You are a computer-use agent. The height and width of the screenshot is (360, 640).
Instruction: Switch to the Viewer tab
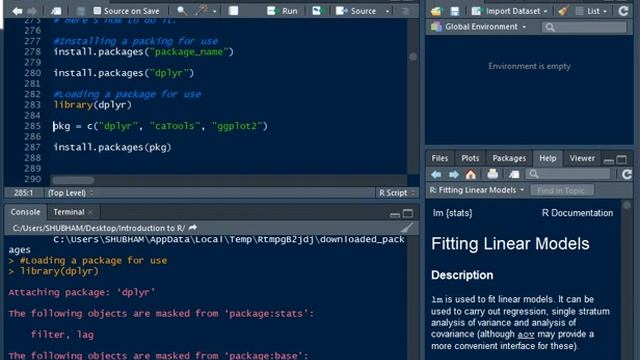(x=582, y=158)
